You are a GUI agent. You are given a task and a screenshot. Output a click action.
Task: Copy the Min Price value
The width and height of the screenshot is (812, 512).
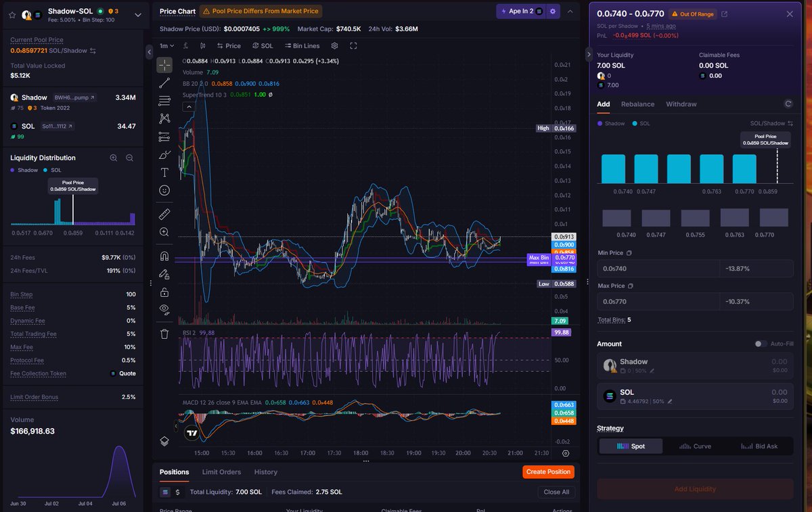click(629, 253)
